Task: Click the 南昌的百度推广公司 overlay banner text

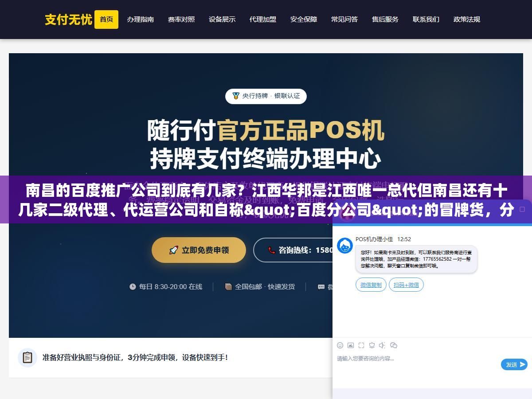Action: point(266,200)
